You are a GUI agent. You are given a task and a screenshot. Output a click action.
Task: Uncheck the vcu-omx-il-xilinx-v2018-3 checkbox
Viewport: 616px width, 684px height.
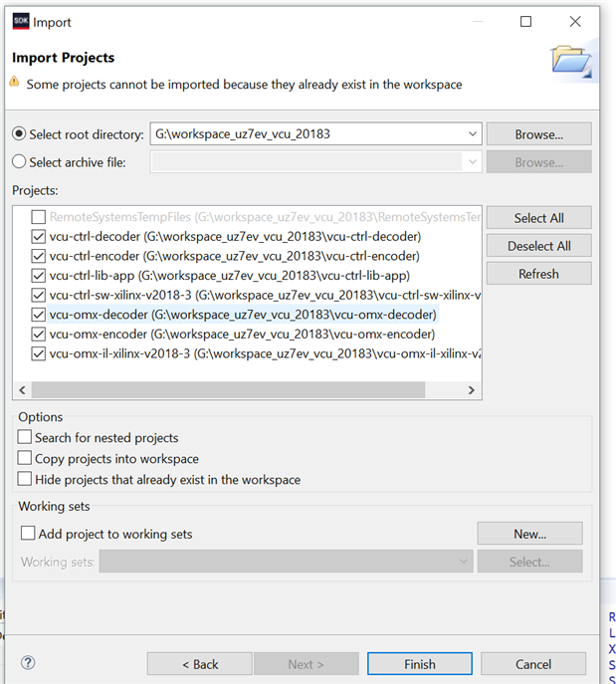pyautogui.click(x=39, y=353)
